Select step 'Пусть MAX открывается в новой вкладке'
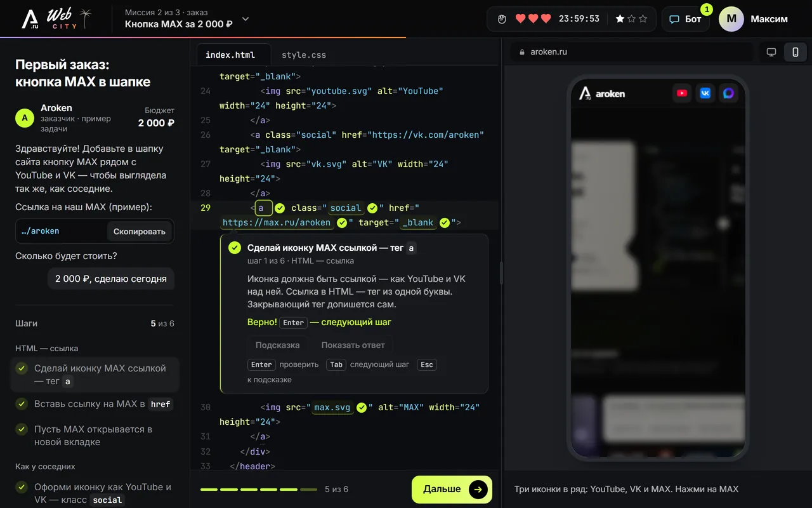The height and width of the screenshot is (508, 812). click(95, 436)
